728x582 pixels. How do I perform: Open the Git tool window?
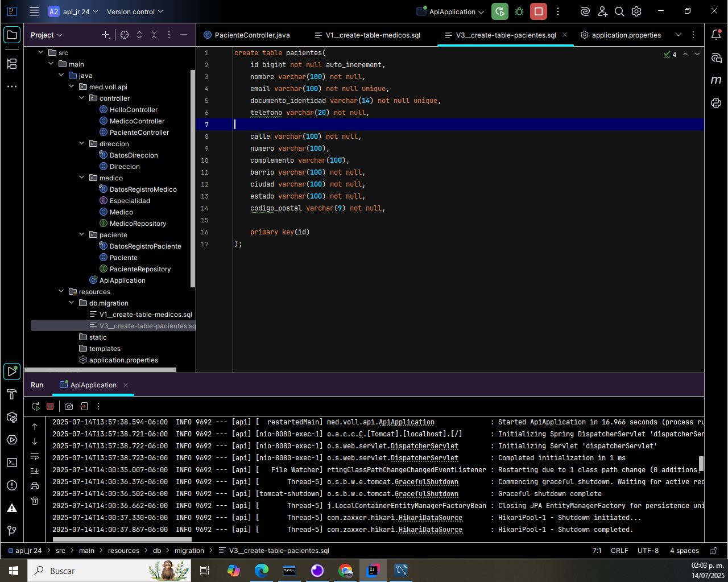(x=12, y=531)
